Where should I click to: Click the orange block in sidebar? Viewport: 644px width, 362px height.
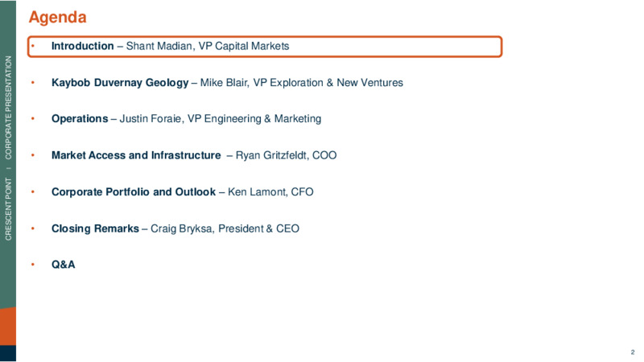[x=8, y=327]
